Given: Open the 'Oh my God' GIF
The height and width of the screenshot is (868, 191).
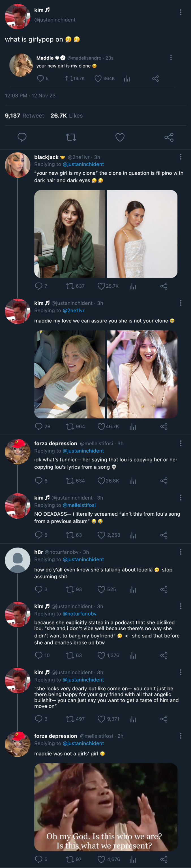Looking at the screenshot, I should [x=106, y=807].
